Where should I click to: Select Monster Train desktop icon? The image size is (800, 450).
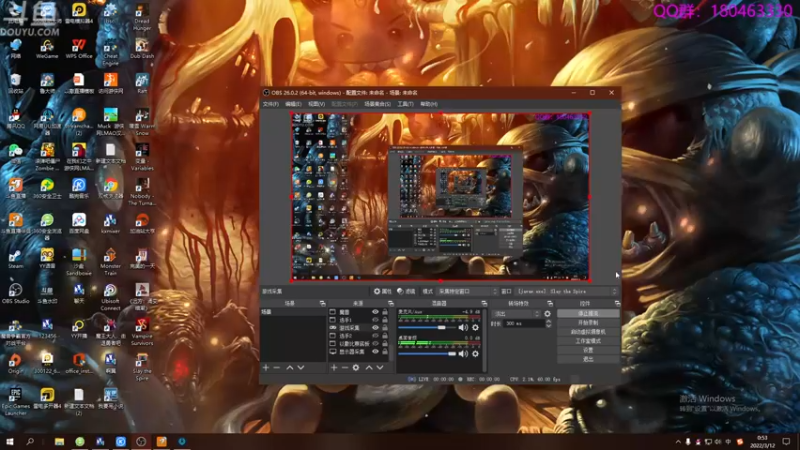[110, 262]
